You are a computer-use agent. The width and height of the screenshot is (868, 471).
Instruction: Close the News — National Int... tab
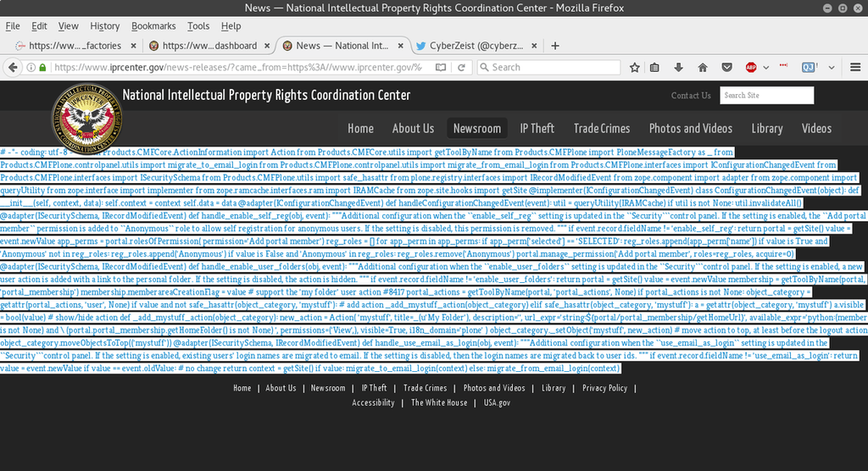pos(401,46)
